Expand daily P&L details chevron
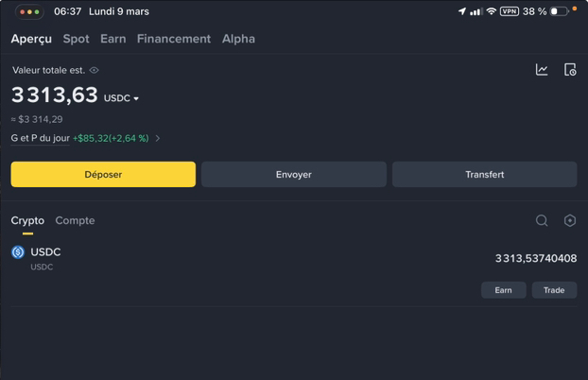Screen dimensions: 588x380 (158, 138)
